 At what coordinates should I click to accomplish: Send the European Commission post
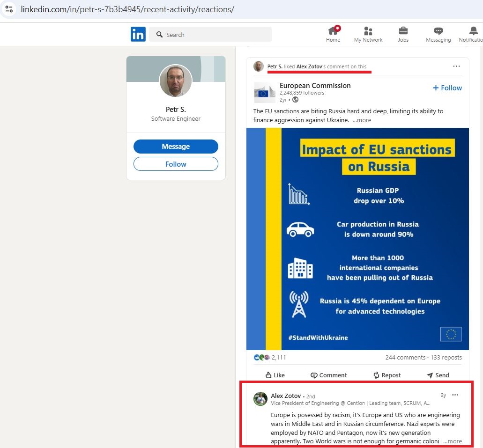pyautogui.click(x=438, y=375)
